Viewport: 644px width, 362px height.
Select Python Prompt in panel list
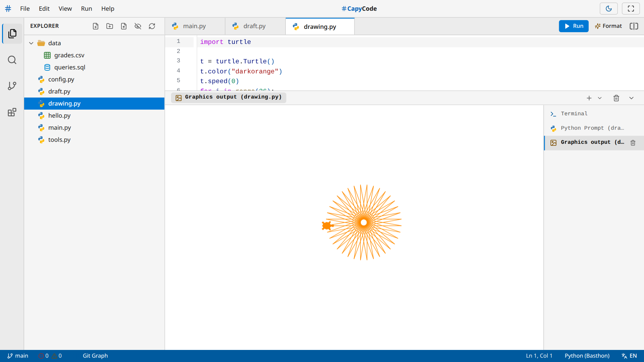pyautogui.click(x=594, y=128)
